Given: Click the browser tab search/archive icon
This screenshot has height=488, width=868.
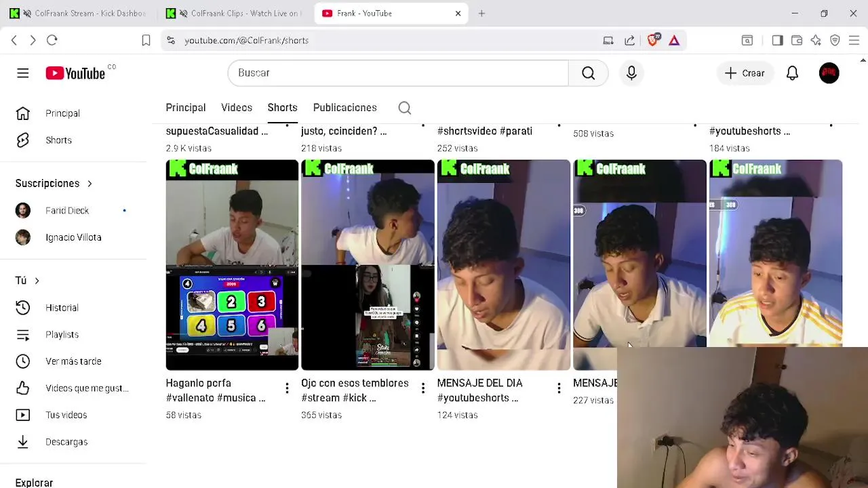Looking at the screenshot, I should point(747,41).
